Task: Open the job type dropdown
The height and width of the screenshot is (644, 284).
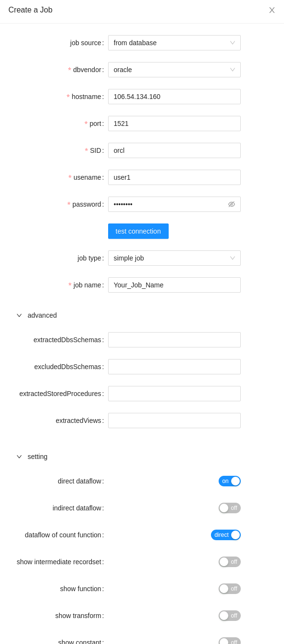Action: pos(174,258)
